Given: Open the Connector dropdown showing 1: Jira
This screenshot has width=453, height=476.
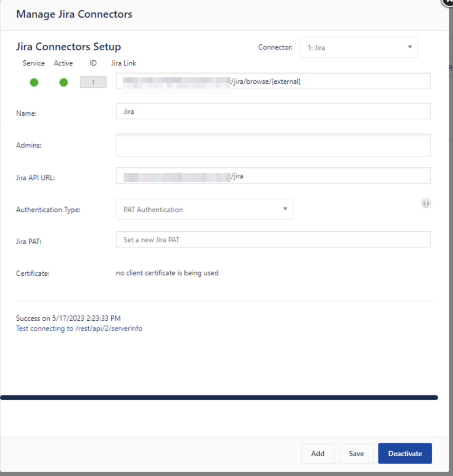Looking at the screenshot, I should (358, 48).
